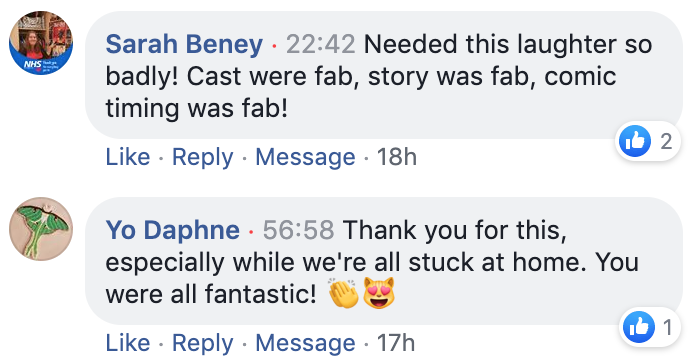Viewport: 700px width, 360px height.
Task: Click the Sarah Beney name link
Action: point(184,44)
